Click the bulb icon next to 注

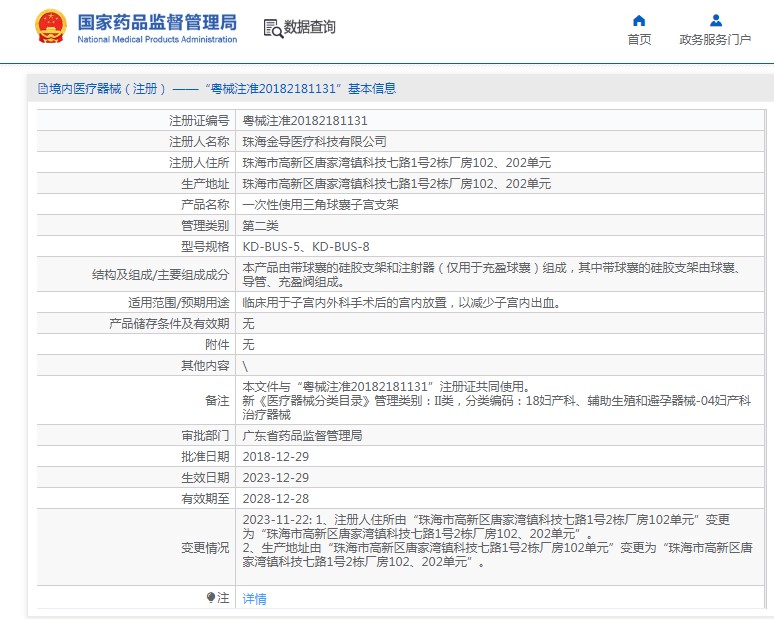click(211, 597)
